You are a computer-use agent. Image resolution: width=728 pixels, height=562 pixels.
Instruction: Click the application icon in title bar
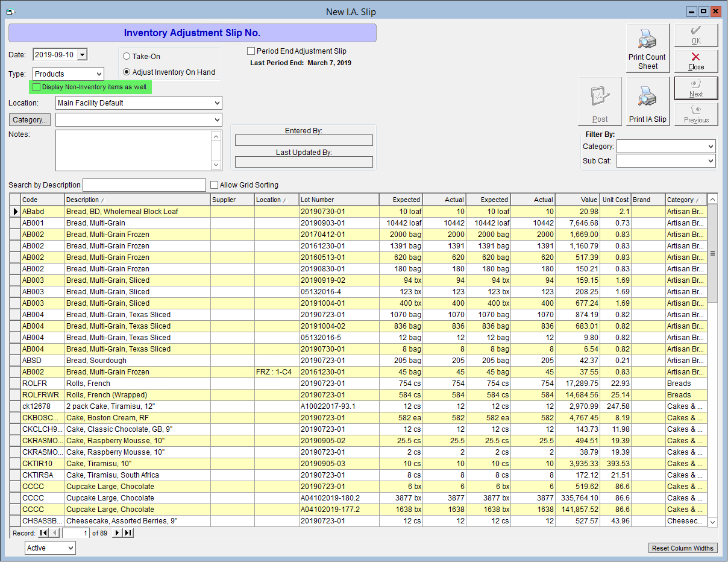click(10, 11)
